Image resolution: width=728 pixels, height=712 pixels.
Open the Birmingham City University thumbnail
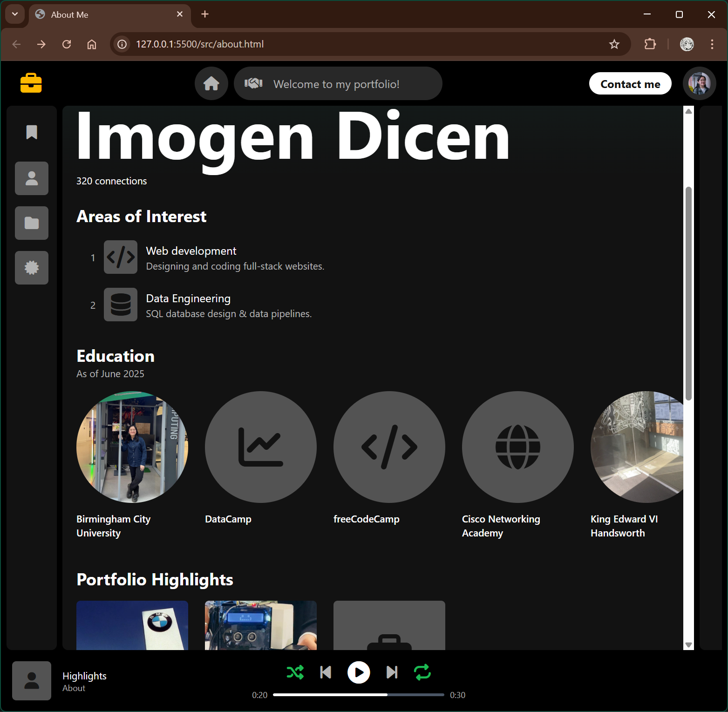132,447
